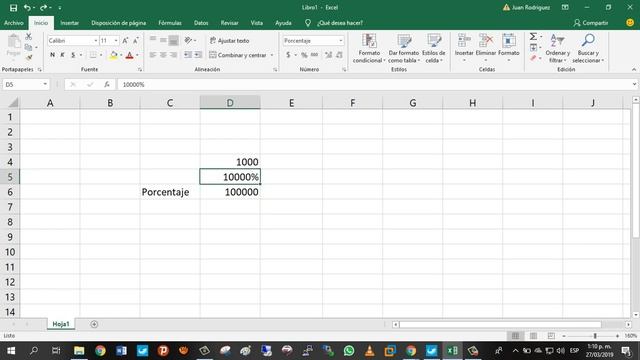Click the accounting $ format icon
640x360 pixels.
click(288, 55)
